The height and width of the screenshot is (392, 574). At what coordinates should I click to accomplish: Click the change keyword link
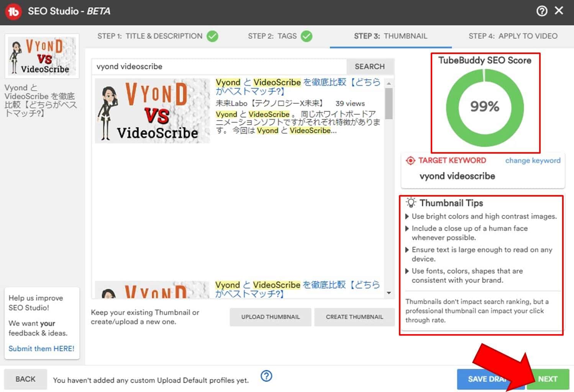[533, 161]
